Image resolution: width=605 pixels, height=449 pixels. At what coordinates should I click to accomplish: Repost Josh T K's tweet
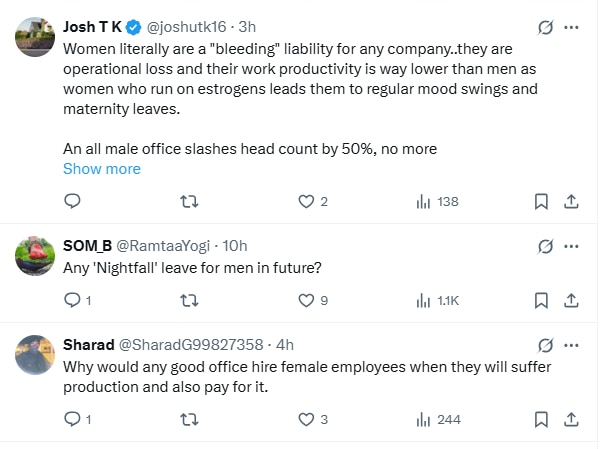tap(188, 201)
